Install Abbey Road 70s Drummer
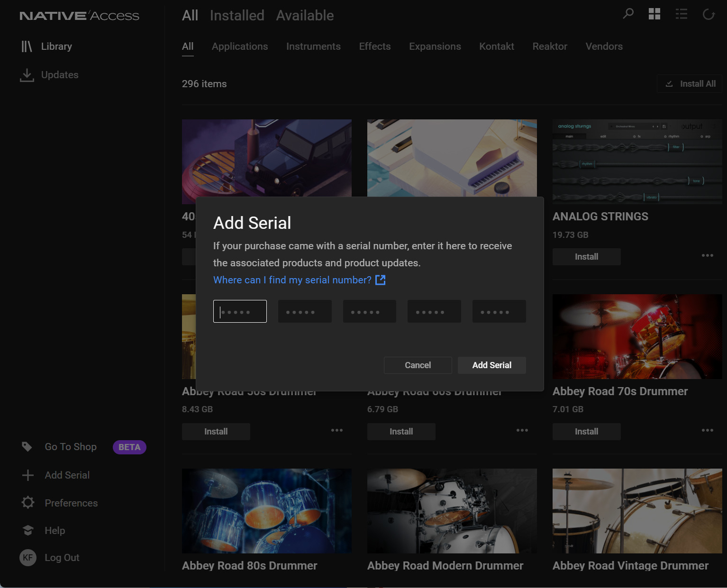The image size is (727, 588). click(x=587, y=432)
